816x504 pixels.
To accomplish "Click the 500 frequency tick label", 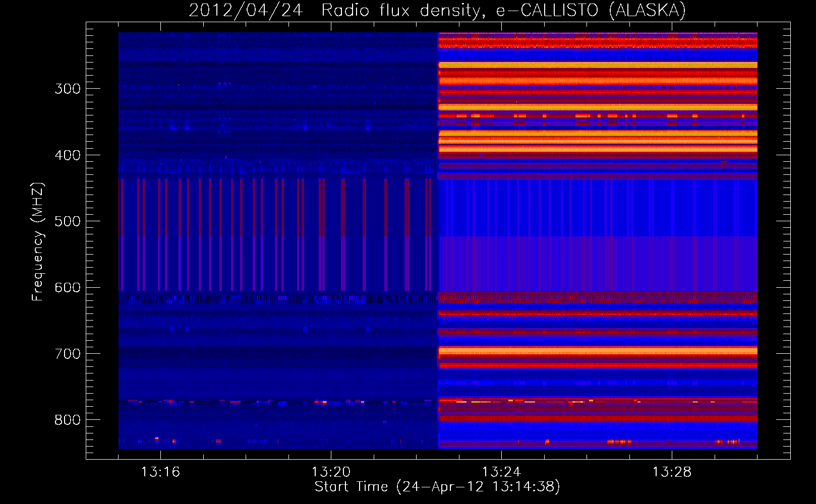I will pos(68,221).
